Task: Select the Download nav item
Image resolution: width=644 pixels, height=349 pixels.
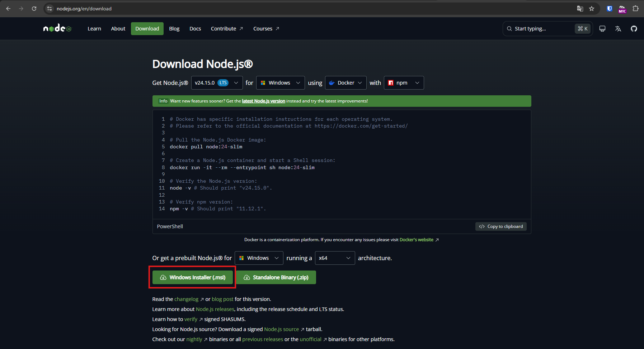Action: click(x=147, y=29)
